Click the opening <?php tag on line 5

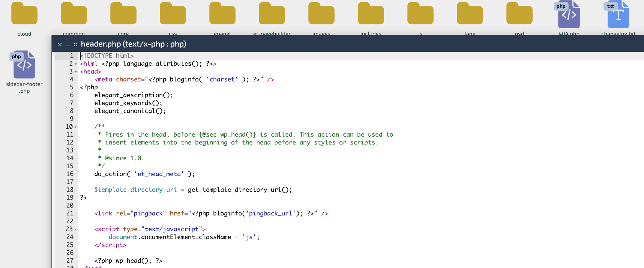[89, 87]
